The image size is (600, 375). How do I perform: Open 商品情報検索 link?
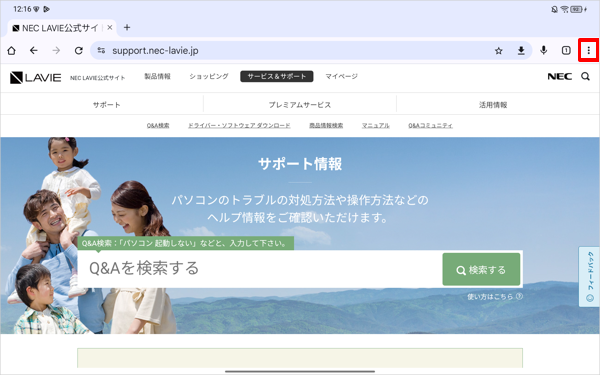(326, 126)
